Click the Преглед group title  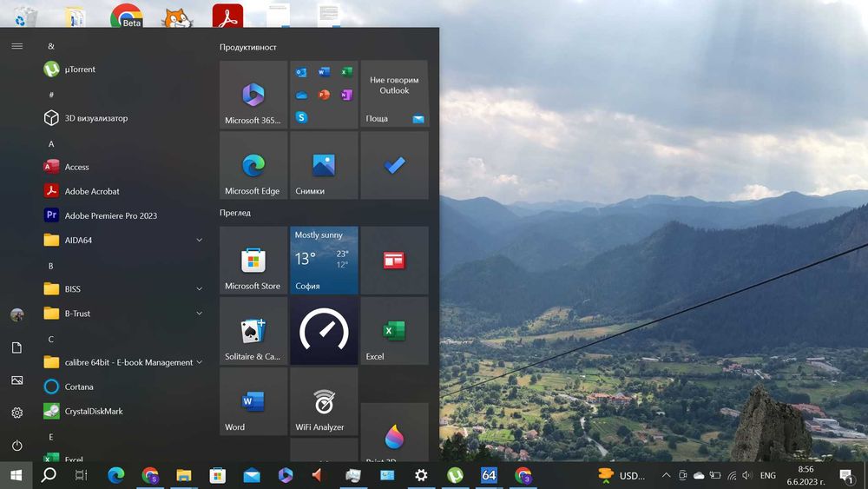(235, 213)
